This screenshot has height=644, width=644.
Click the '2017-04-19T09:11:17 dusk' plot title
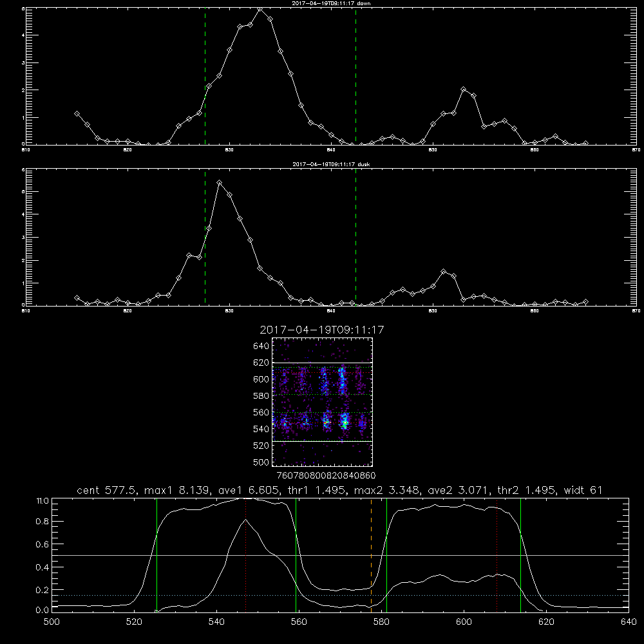(331, 164)
